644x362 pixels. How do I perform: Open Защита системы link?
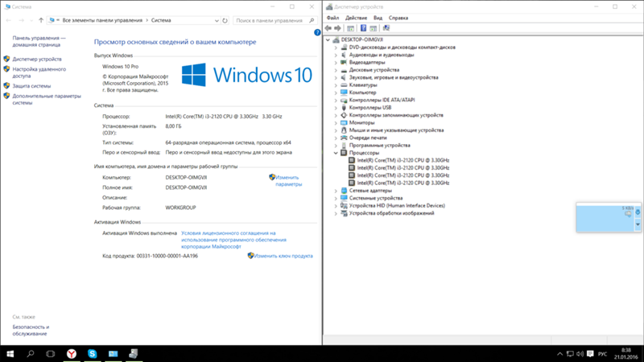click(x=31, y=86)
